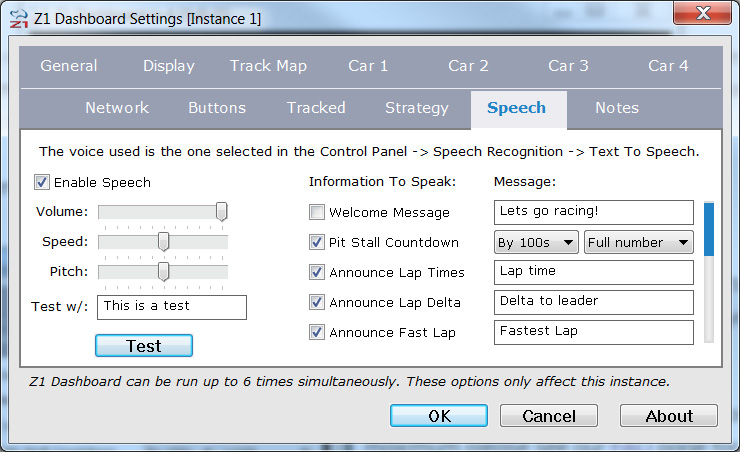740x452 pixels.
Task: Go to the Track Map tab
Action: [x=268, y=66]
